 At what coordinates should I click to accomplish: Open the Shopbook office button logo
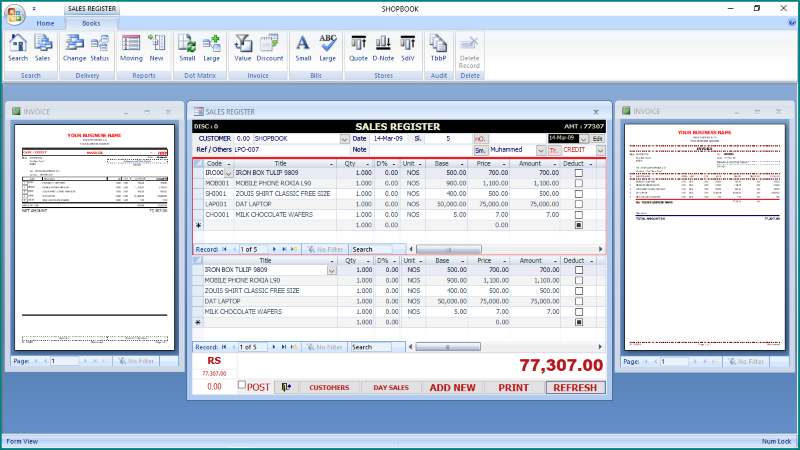[x=15, y=15]
